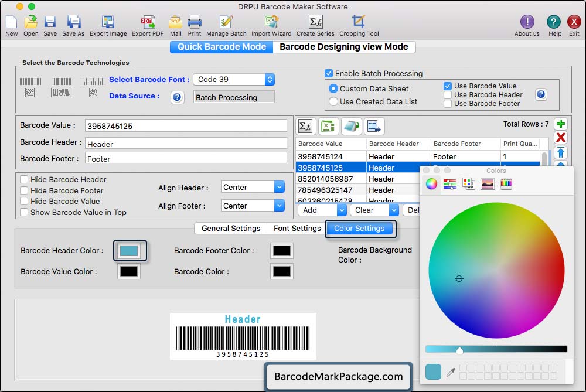The width and height of the screenshot is (586, 392).
Task: Click the Export PDF toolbar icon
Action: [x=147, y=23]
